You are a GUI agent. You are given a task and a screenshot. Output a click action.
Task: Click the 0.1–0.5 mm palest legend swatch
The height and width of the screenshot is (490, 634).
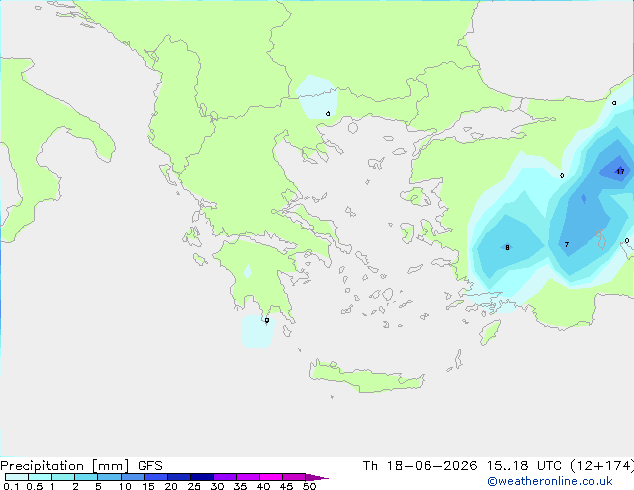[17, 477]
